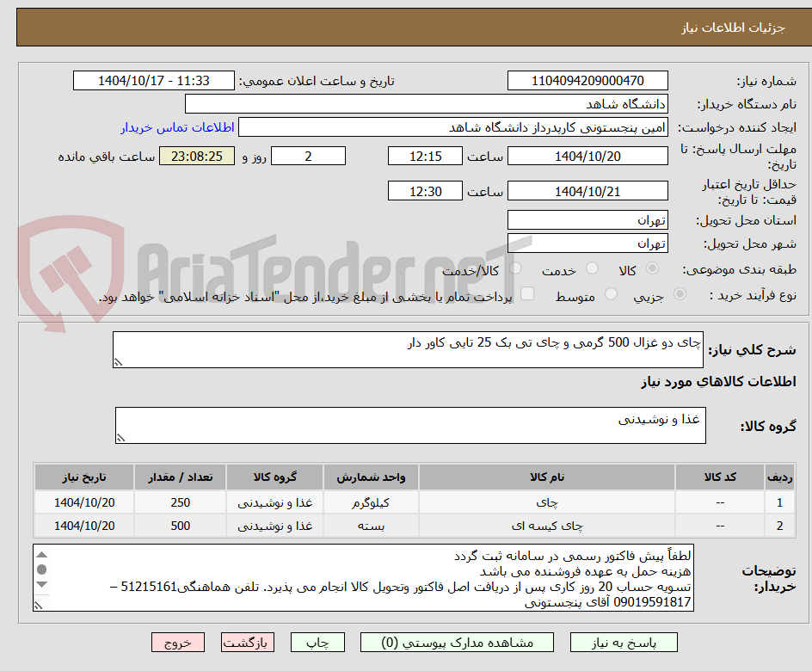Click resize handle of description text area
812x671 pixels.
point(118,362)
